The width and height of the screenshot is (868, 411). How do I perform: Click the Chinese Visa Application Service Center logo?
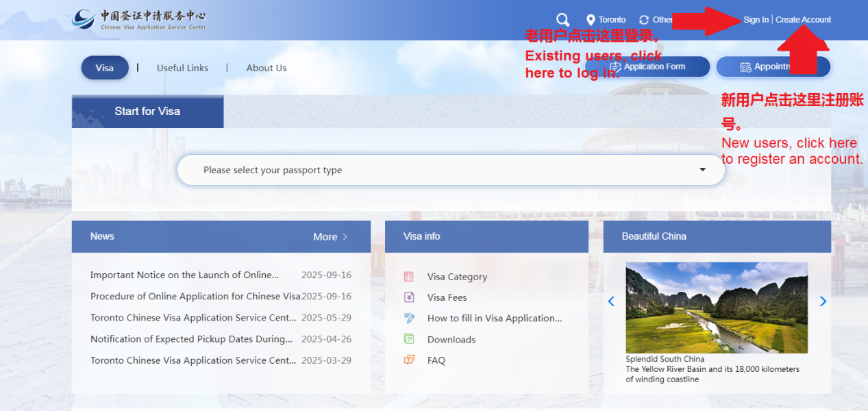click(138, 19)
